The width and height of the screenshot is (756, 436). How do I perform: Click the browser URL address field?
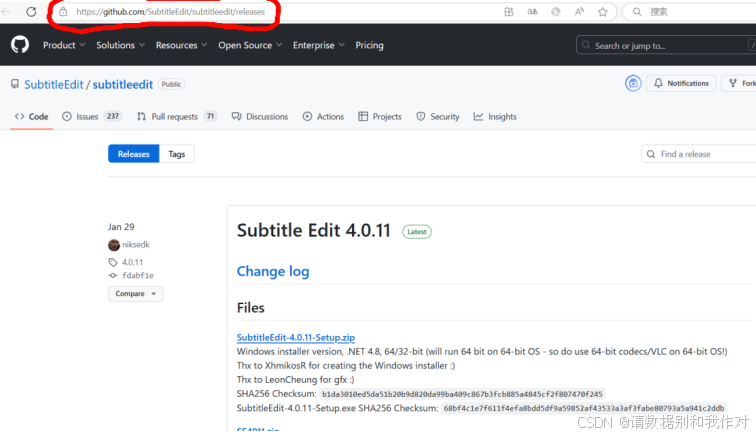[x=170, y=12]
